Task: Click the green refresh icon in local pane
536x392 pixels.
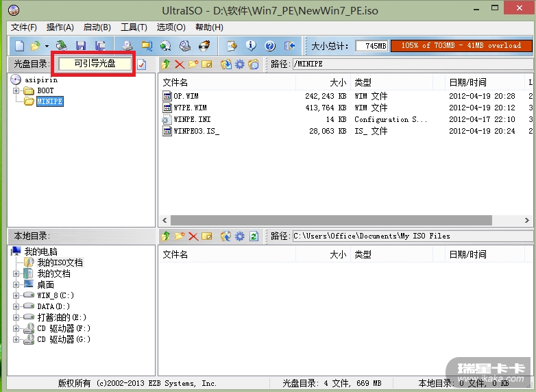Action: click(x=254, y=236)
